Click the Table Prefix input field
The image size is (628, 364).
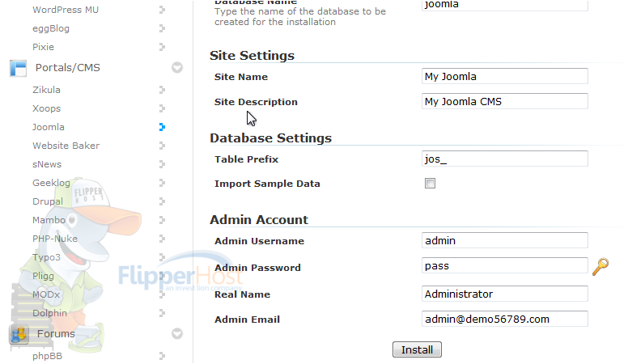click(x=505, y=159)
